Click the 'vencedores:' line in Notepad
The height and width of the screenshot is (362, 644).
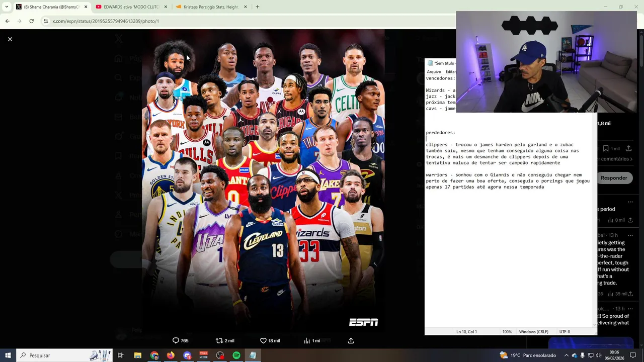(x=440, y=78)
